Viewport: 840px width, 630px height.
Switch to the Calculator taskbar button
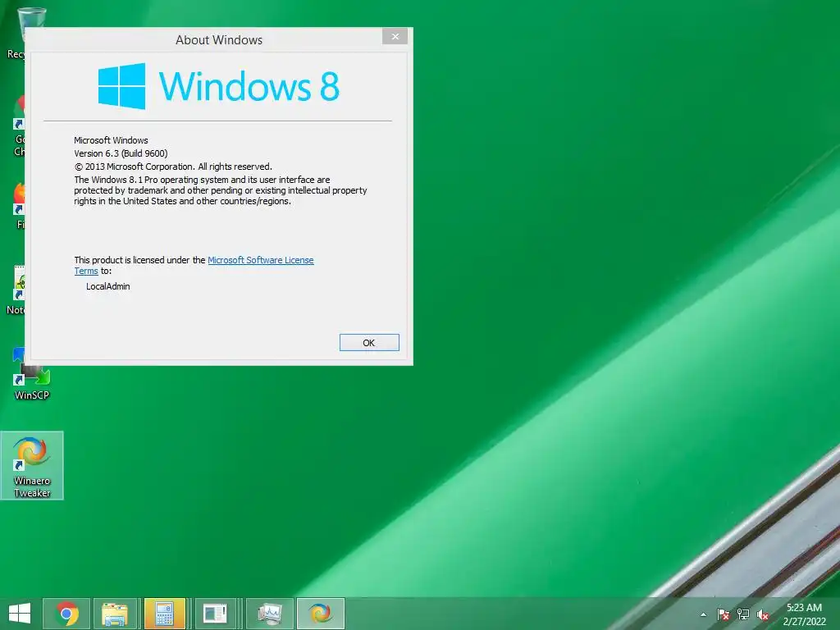pos(164,614)
